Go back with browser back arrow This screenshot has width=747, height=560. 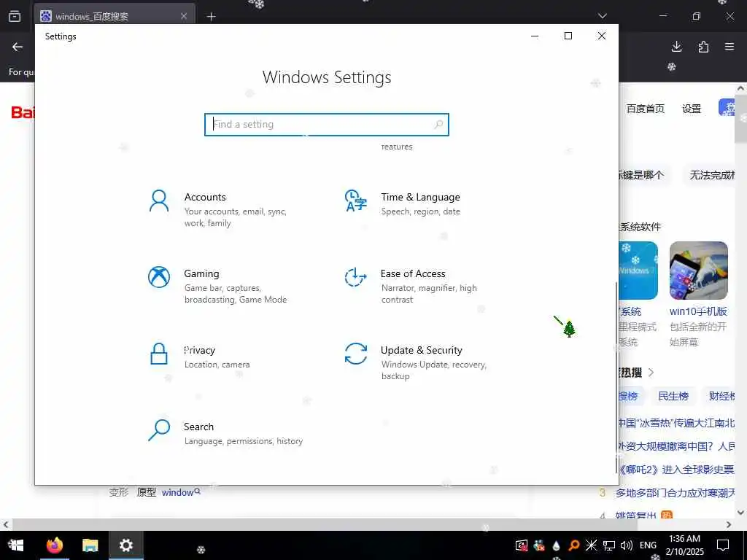click(x=18, y=47)
